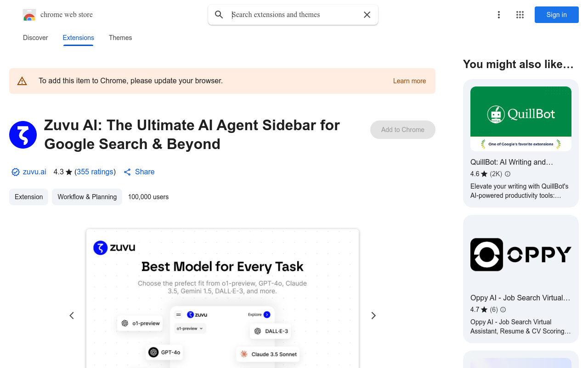Open the Google apps grid
This screenshot has height=368, width=588.
pos(520,15)
